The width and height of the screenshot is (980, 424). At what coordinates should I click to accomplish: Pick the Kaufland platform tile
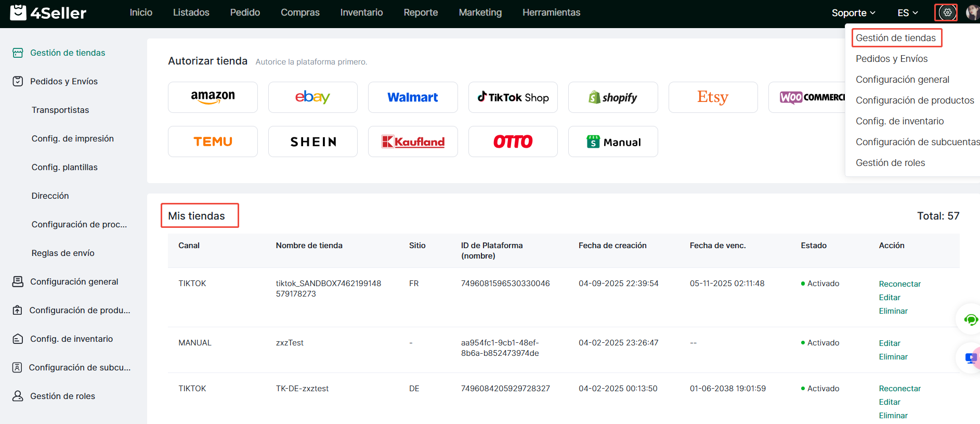click(413, 142)
